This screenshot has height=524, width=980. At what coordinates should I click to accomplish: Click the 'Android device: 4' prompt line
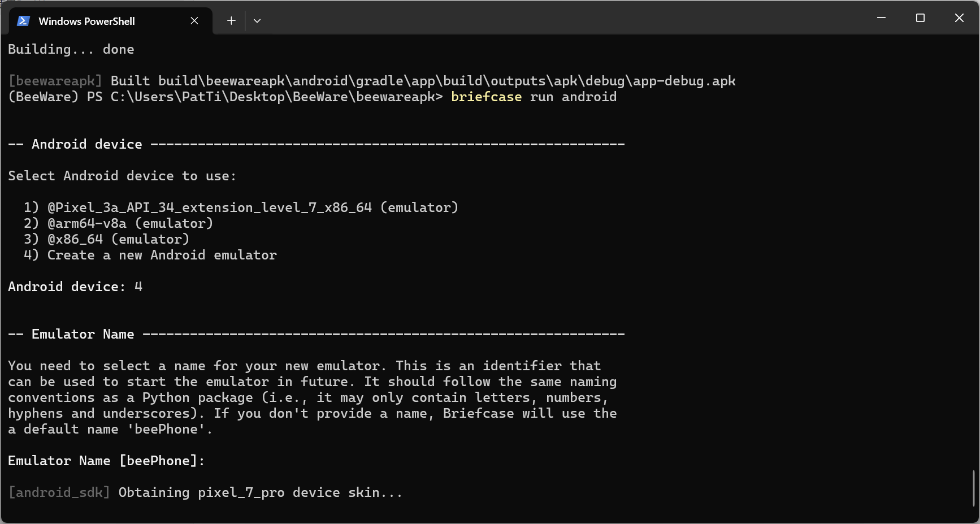coord(75,287)
